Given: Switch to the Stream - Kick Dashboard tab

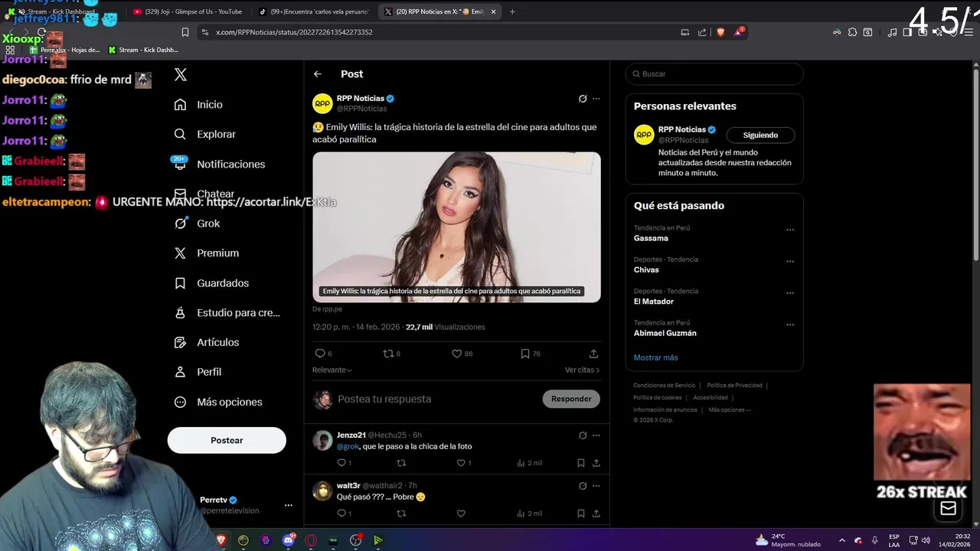Looking at the screenshot, I should point(61,11).
